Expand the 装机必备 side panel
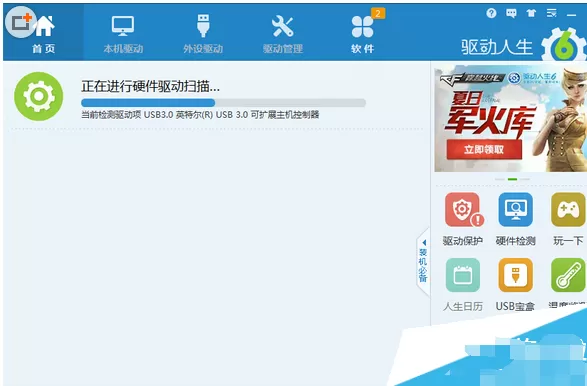Viewport: 587px width, 386px height. [423, 262]
